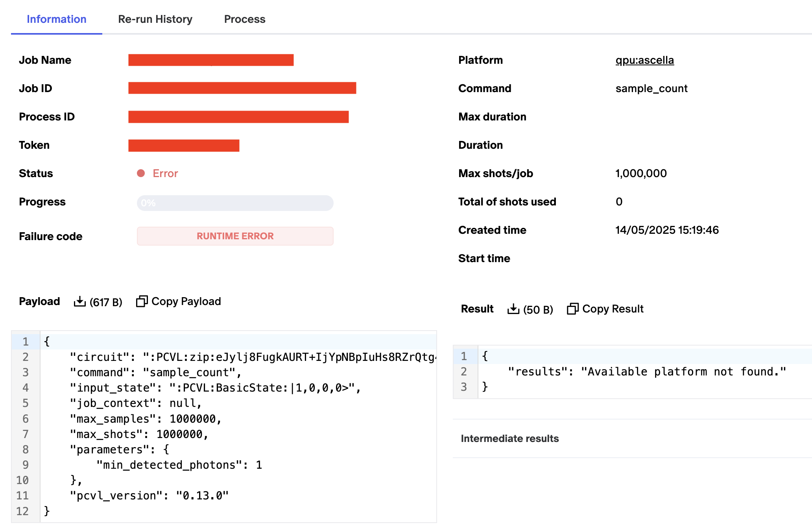
Task: Click the payload "job_context": null line
Action: click(x=238, y=403)
